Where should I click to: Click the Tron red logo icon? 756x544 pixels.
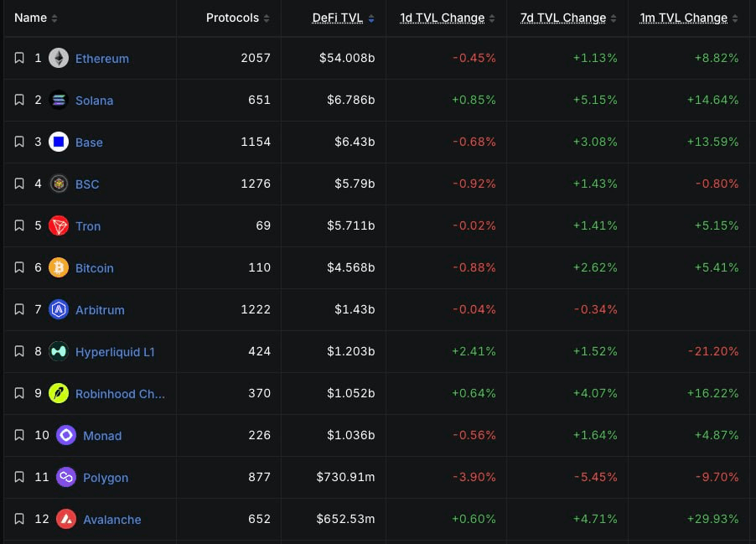(59, 225)
